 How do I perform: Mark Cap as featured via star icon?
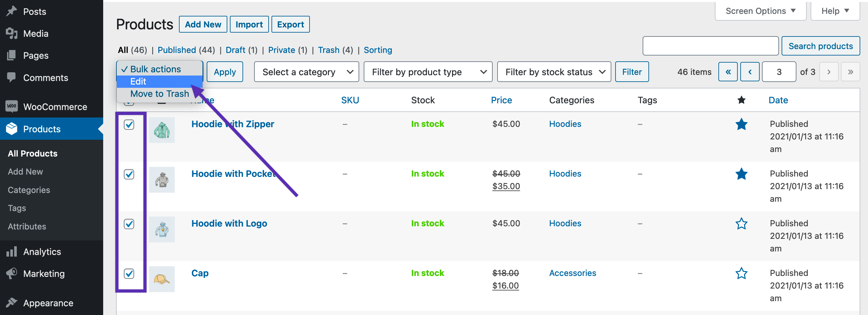741,273
